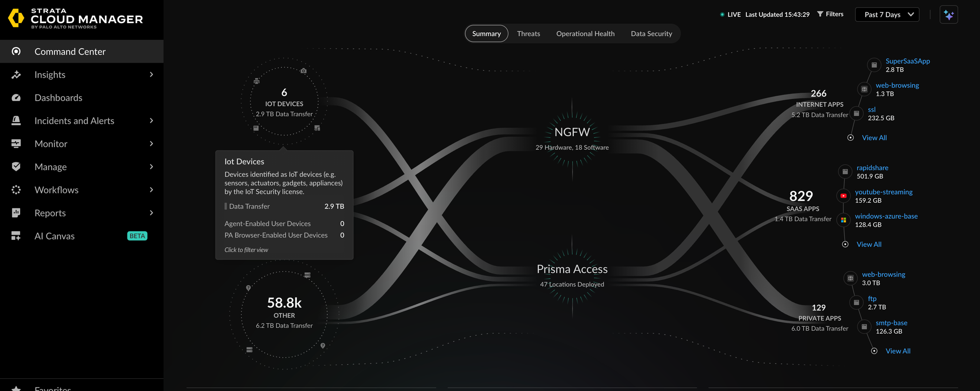Expand the Monitor menu chevron
The height and width of the screenshot is (391, 980).
point(151,144)
